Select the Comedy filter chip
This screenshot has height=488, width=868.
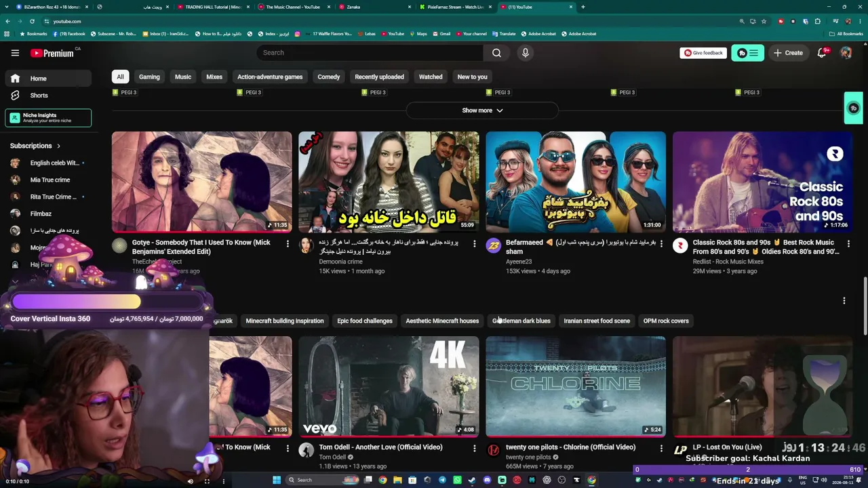click(329, 77)
